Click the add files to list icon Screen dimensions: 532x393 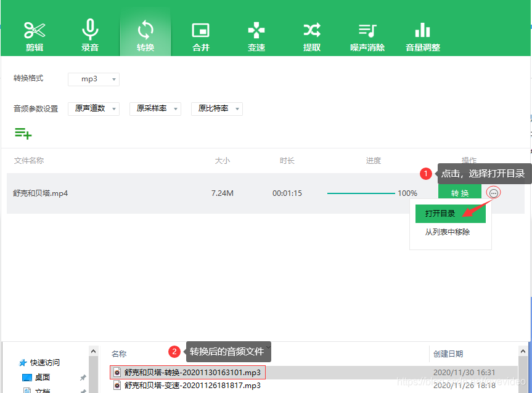23,133
